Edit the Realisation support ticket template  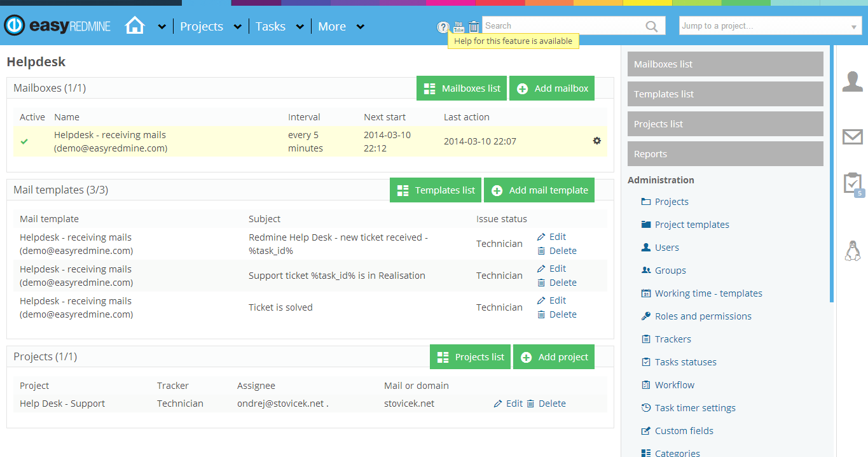click(x=551, y=269)
